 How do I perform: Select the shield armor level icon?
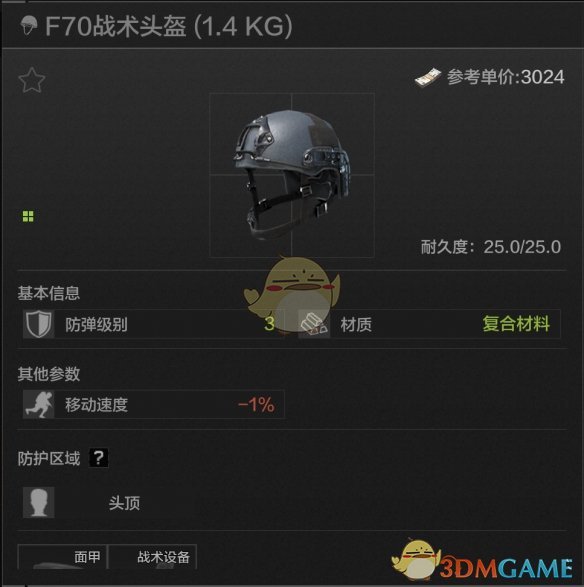[39, 324]
